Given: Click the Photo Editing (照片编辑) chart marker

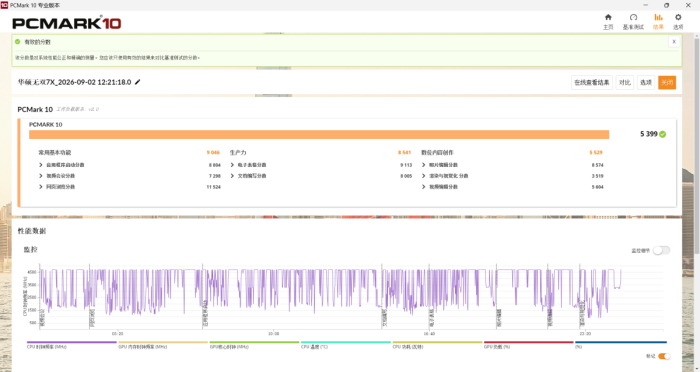Looking at the screenshot, I should tap(499, 317).
